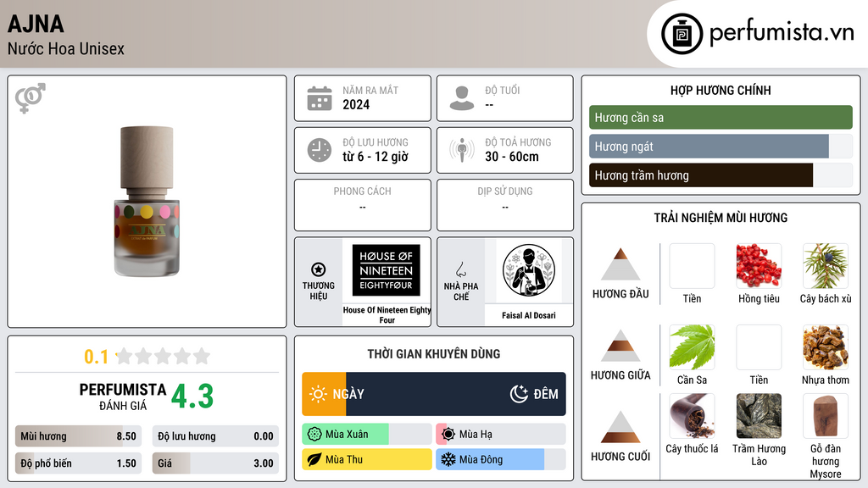Open the House Of Nineteen Eighty Four logo
This screenshot has height=488, width=868.
[386, 270]
